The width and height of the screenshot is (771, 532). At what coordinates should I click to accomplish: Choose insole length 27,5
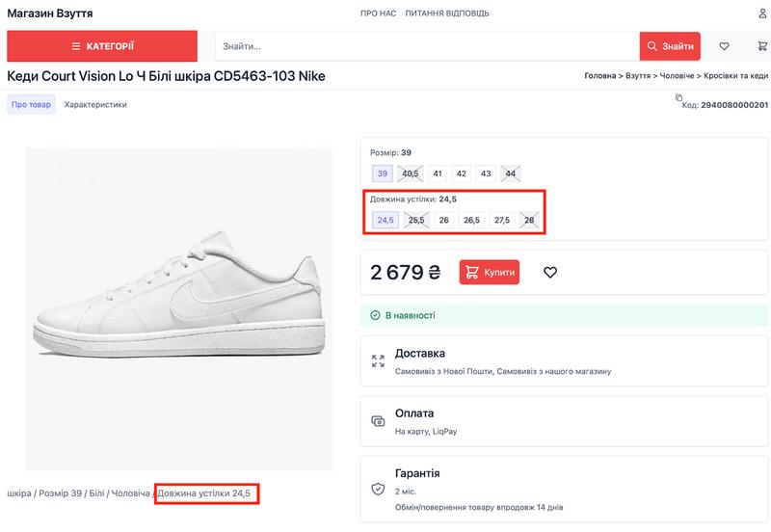pyautogui.click(x=501, y=220)
